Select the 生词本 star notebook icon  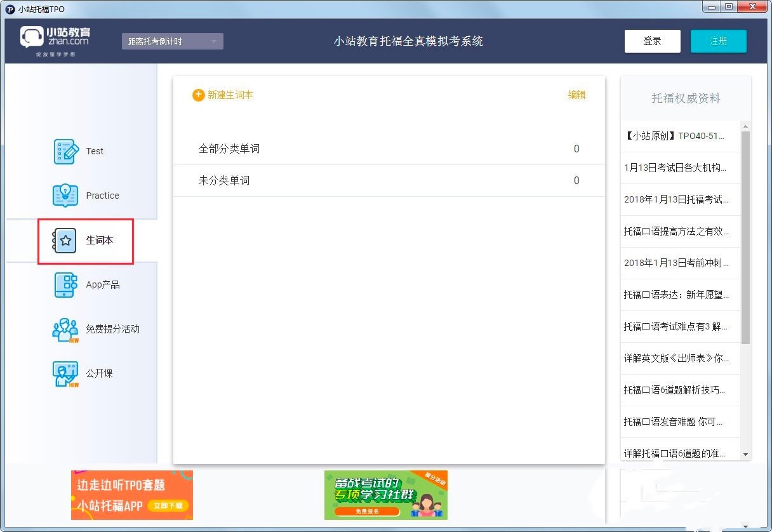point(65,241)
